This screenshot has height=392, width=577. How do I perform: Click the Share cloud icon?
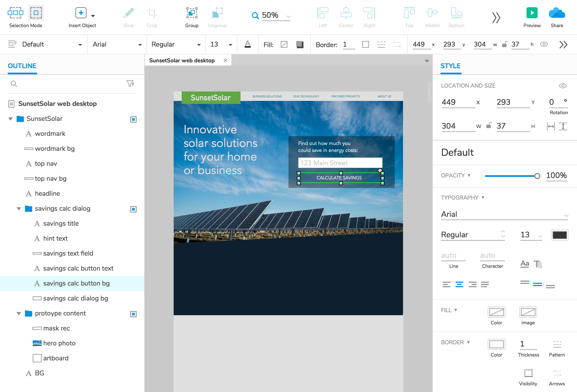(x=556, y=13)
